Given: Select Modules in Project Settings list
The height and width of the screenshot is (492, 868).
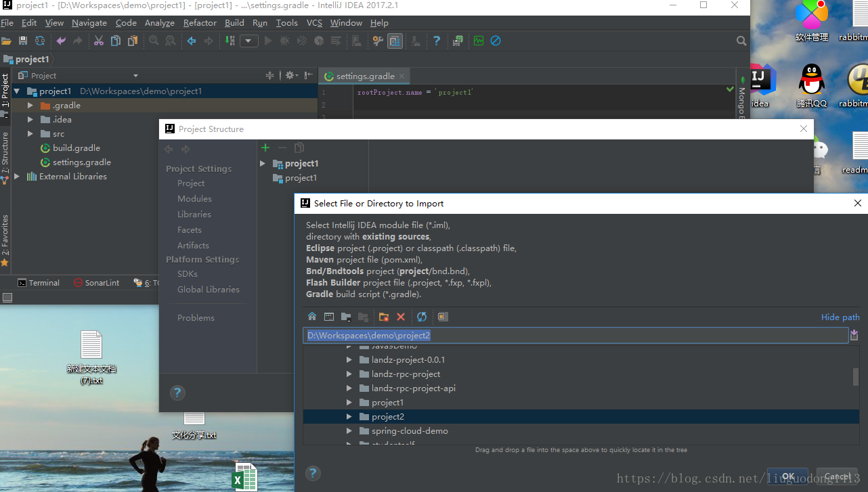Looking at the screenshot, I should click(x=194, y=199).
